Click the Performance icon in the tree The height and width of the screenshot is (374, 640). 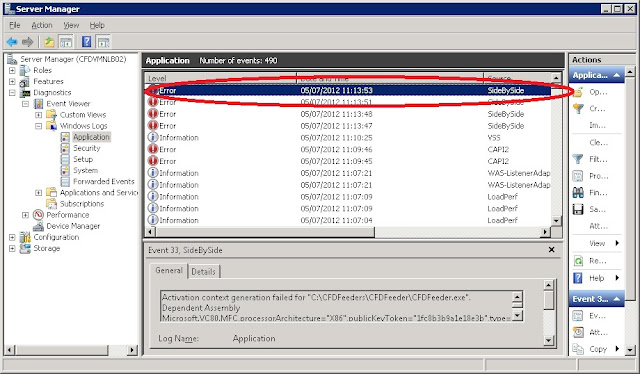(38, 215)
